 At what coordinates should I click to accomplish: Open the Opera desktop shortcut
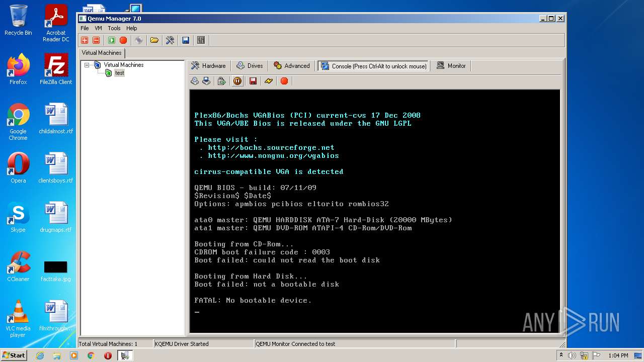[18, 168]
